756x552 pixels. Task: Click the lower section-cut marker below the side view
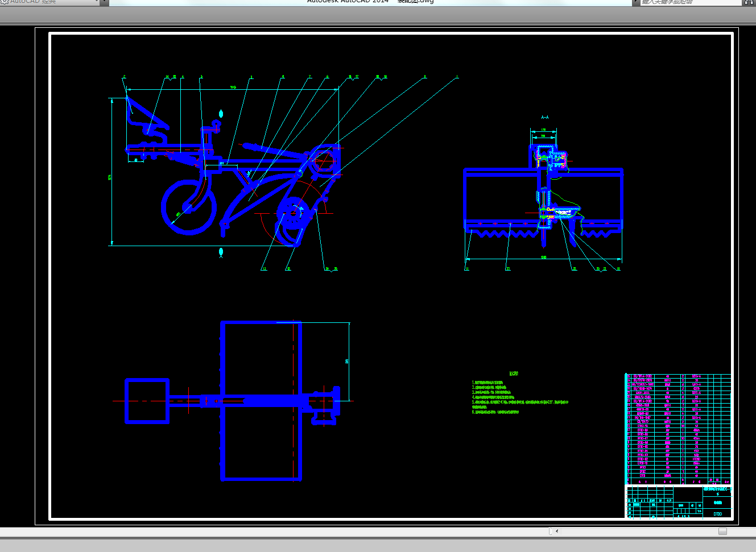221,251
